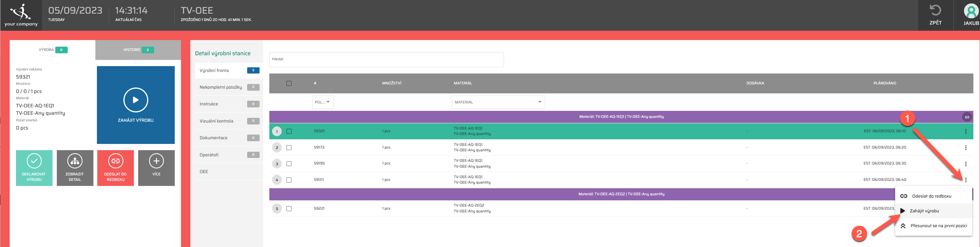Open the Vizuální kontrola section

[216, 121]
